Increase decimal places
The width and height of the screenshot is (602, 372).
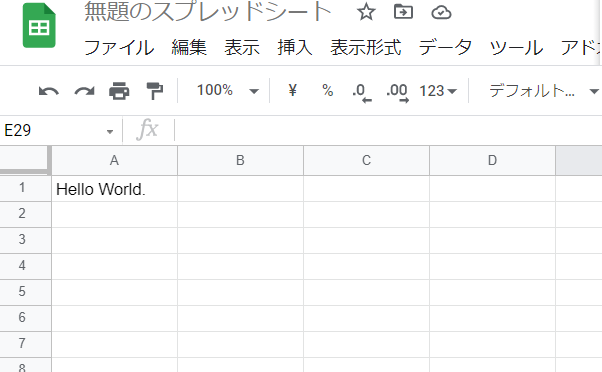point(397,92)
